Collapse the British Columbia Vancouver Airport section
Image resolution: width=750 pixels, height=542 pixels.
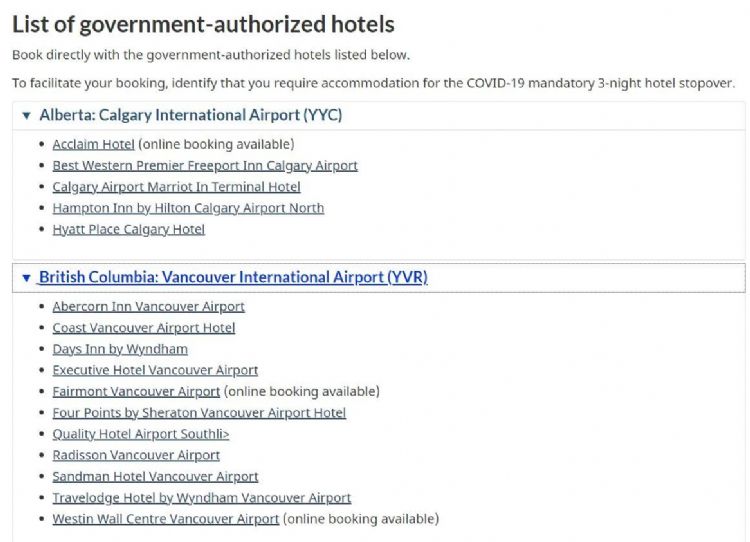click(x=26, y=277)
